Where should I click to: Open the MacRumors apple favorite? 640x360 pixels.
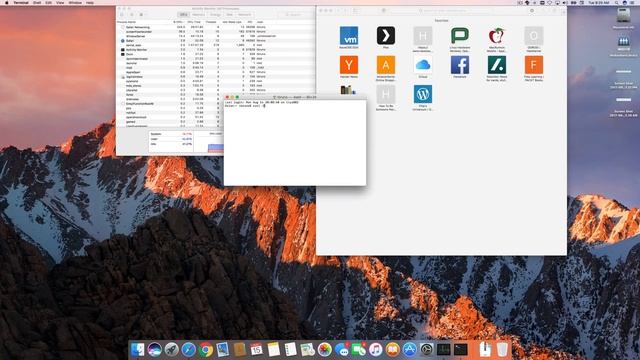coord(497,36)
